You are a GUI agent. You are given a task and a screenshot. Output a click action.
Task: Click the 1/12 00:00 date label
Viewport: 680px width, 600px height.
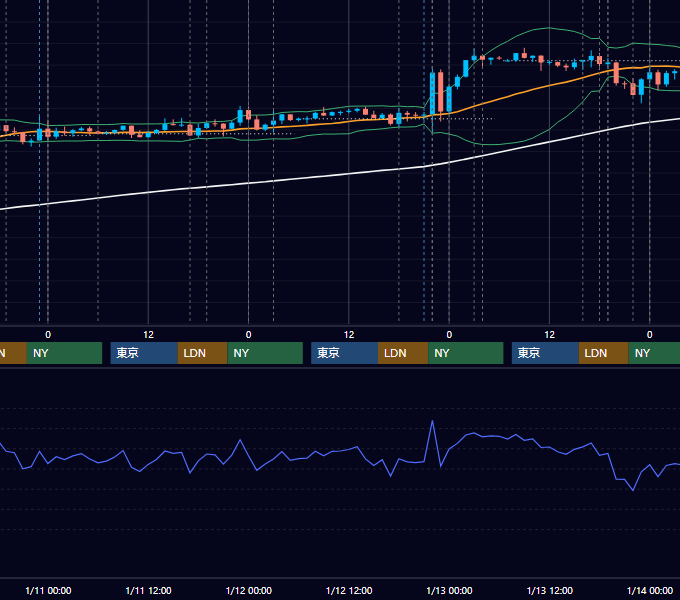pos(248,590)
